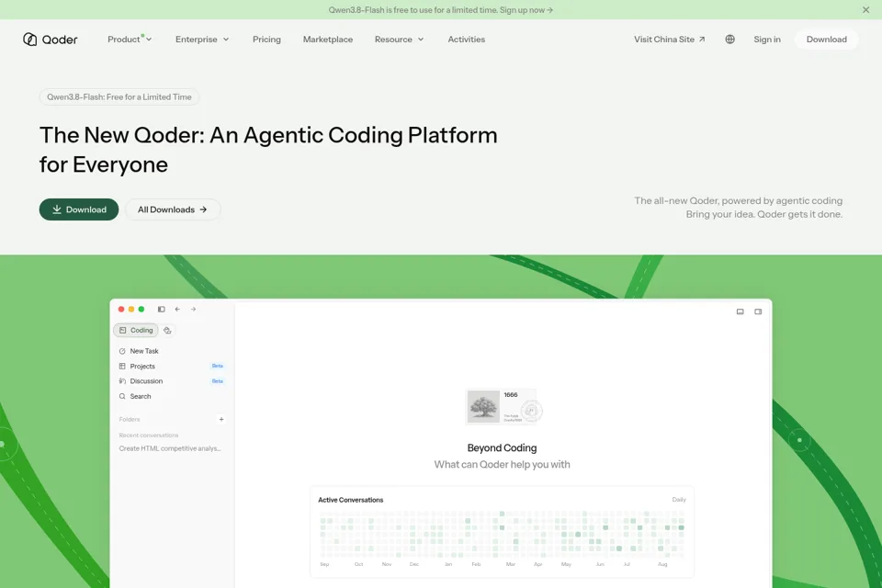Click the 1666 tree thumbnail
The image size is (882, 588).
tap(483, 406)
